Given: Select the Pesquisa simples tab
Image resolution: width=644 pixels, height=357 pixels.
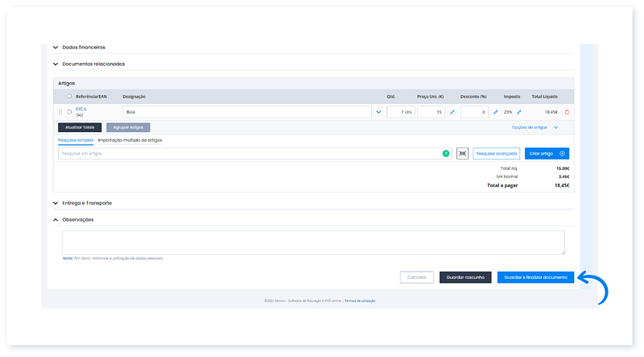Looking at the screenshot, I should pyautogui.click(x=75, y=140).
